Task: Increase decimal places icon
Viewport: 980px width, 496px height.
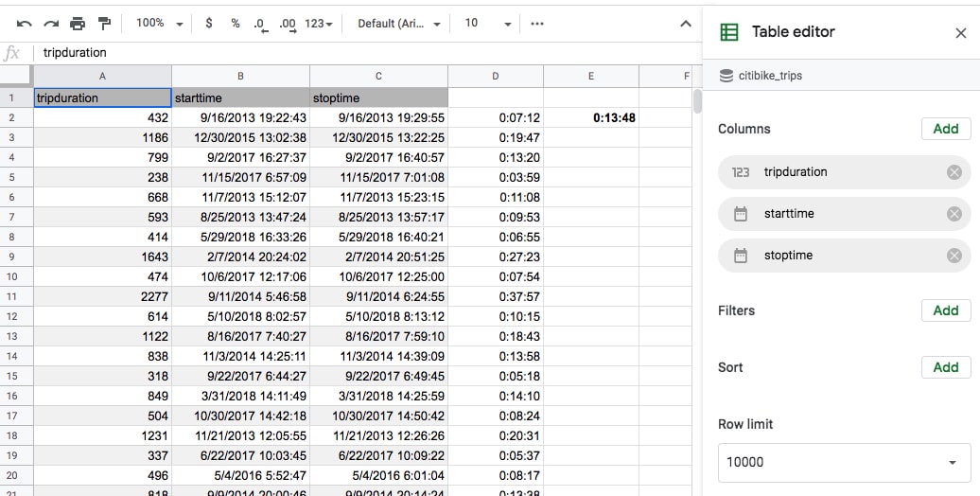Action: tap(288, 25)
